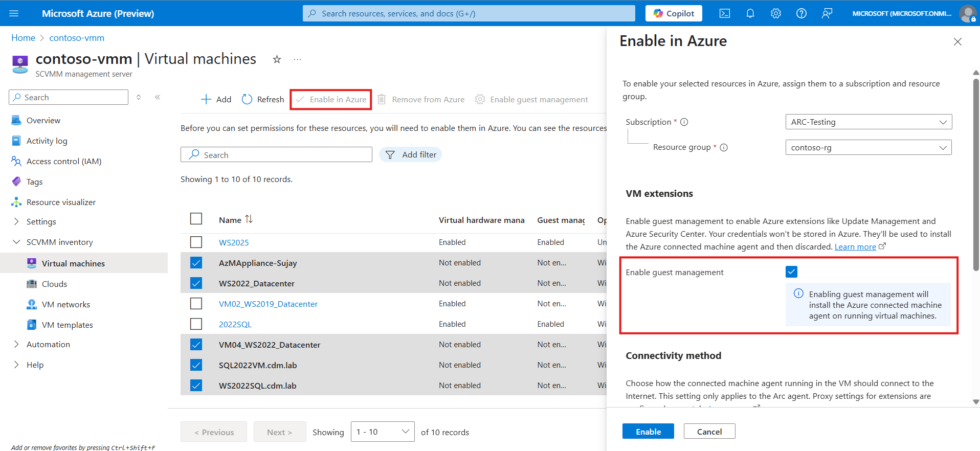Image resolution: width=980 pixels, height=451 pixels.
Task: Check the WS2025 row checkbox
Action: click(196, 242)
